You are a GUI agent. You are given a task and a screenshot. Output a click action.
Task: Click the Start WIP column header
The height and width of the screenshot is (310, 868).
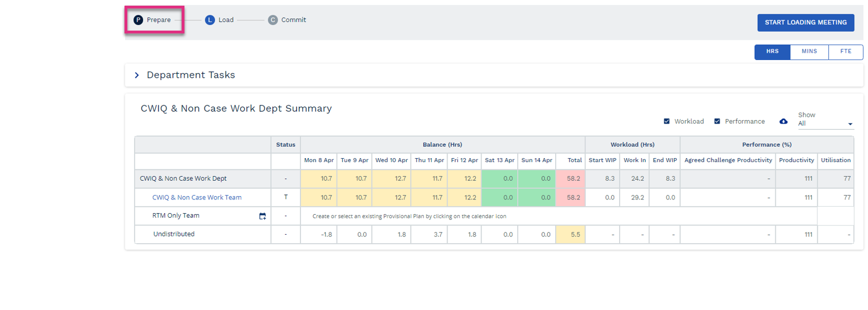point(603,160)
